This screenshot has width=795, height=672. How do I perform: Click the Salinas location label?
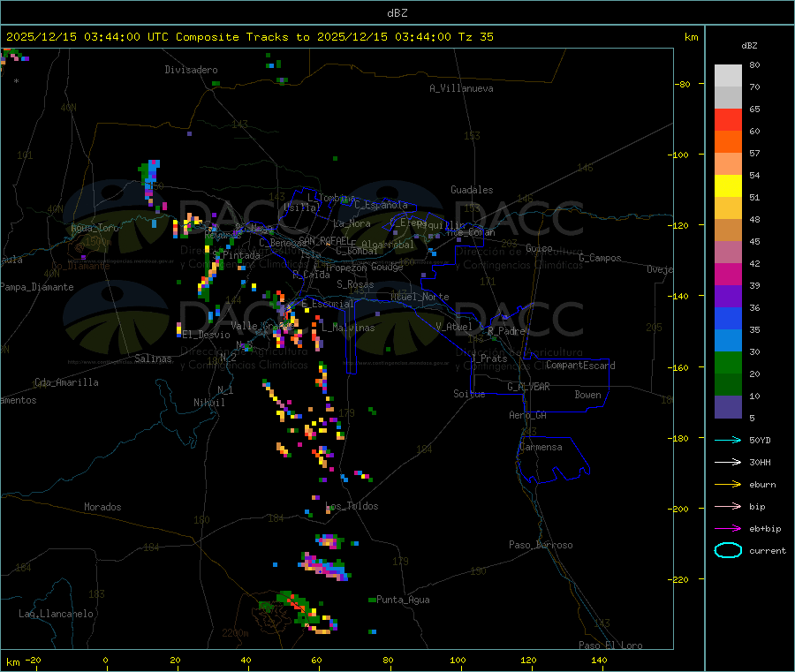click(x=153, y=359)
